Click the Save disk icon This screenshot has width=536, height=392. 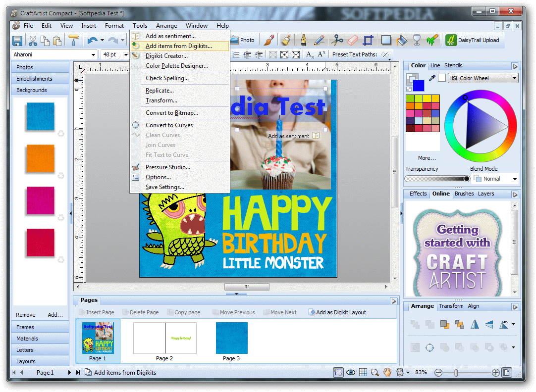coord(17,41)
